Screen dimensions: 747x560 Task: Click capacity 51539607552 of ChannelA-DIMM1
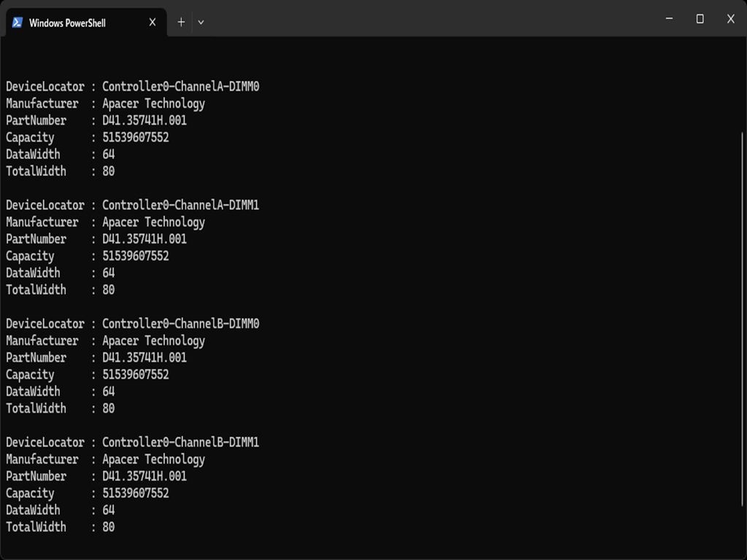click(136, 256)
